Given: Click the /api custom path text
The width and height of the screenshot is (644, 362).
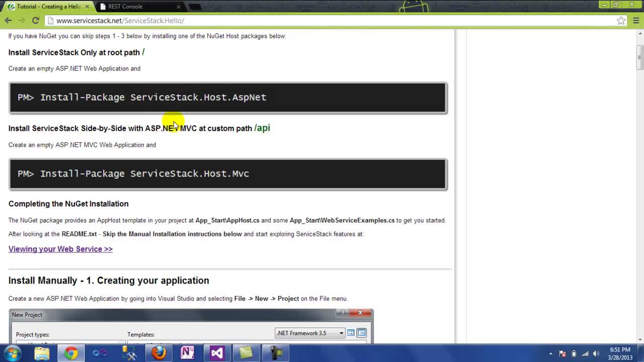Looking at the screenshot, I should click(262, 128).
